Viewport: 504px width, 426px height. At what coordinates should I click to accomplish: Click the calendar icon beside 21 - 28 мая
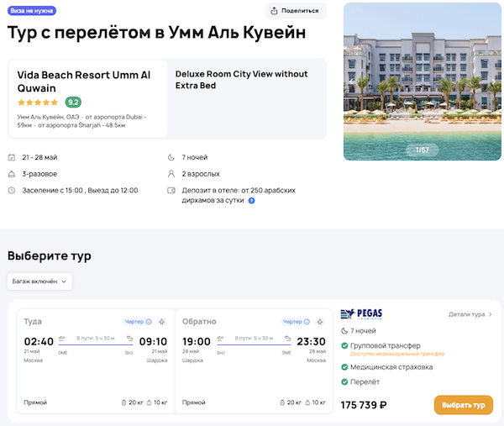coord(11,158)
